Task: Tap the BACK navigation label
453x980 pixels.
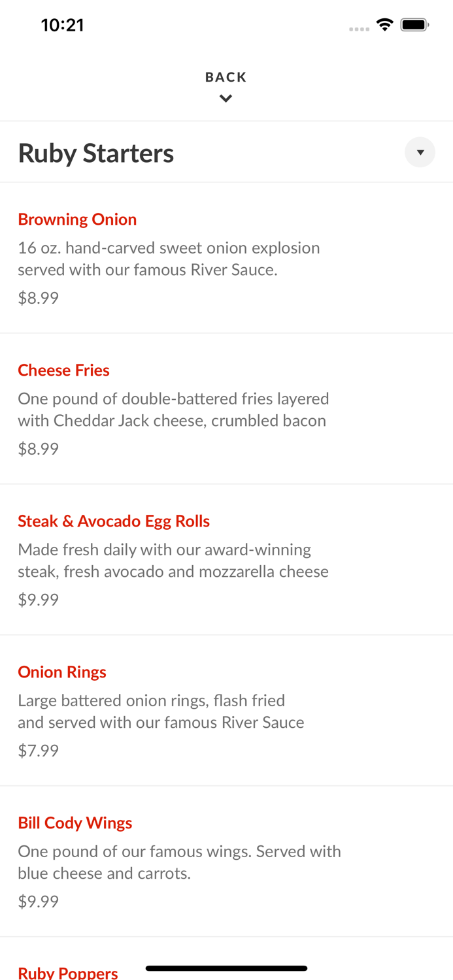Action: [x=226, y=76]
